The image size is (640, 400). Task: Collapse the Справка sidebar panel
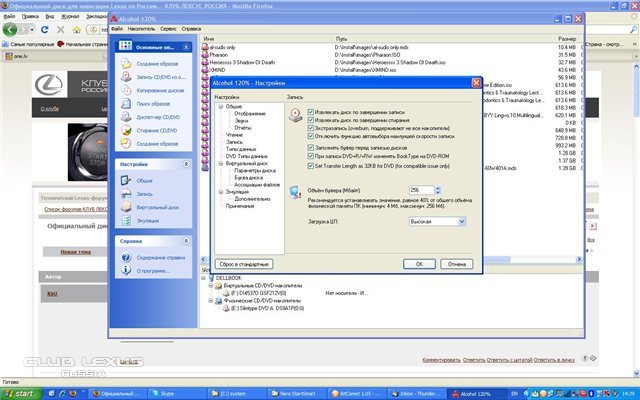186,241
